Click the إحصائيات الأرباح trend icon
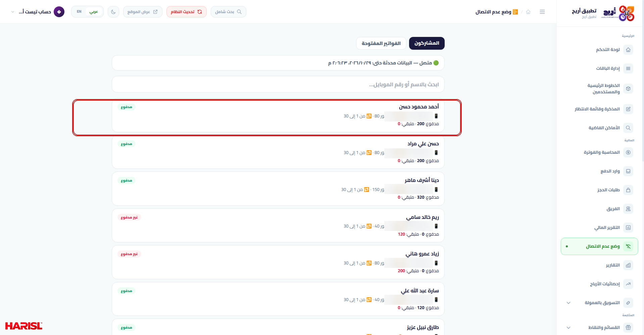 [628, 284]
